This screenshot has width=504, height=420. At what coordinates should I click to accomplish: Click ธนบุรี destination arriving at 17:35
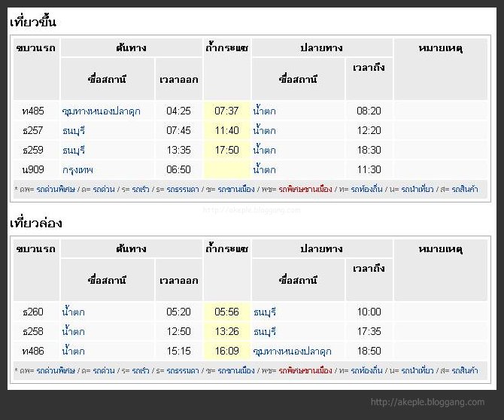click(x=265, y=332)
